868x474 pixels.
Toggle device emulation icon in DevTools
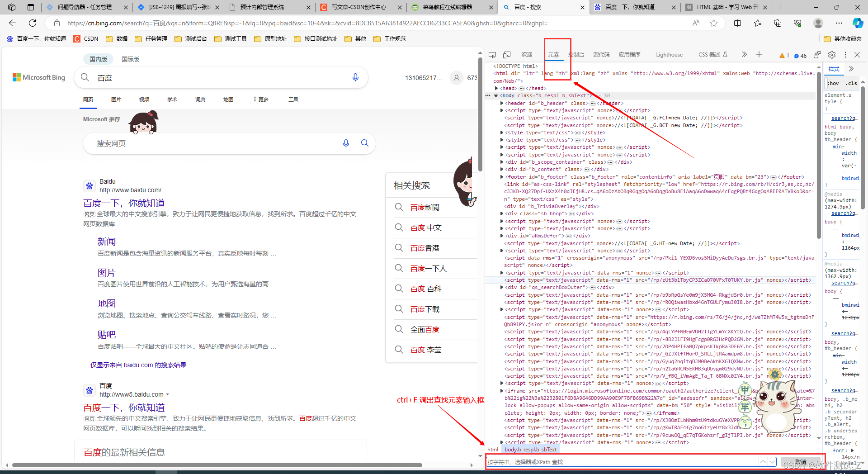[x=507, y=55]
